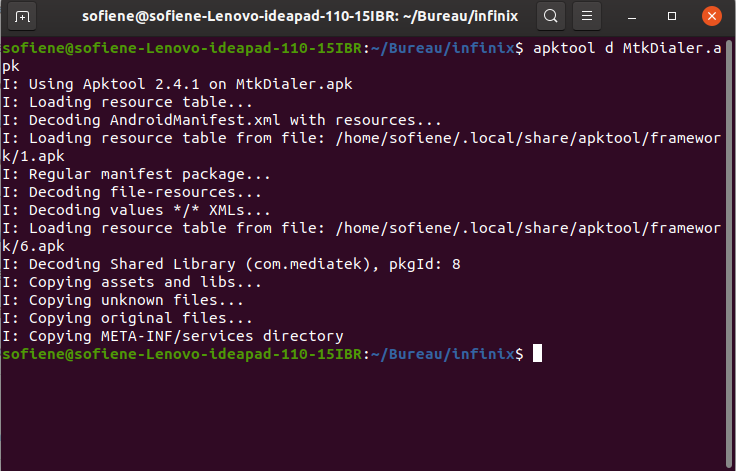Click the 'Decoding file-resources...' line

[132, 192]
